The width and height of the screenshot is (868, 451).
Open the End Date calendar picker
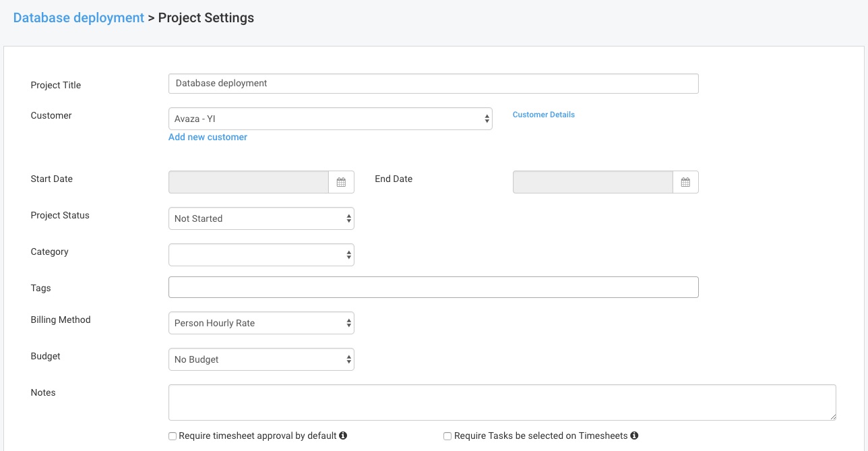tap(685, 182)
